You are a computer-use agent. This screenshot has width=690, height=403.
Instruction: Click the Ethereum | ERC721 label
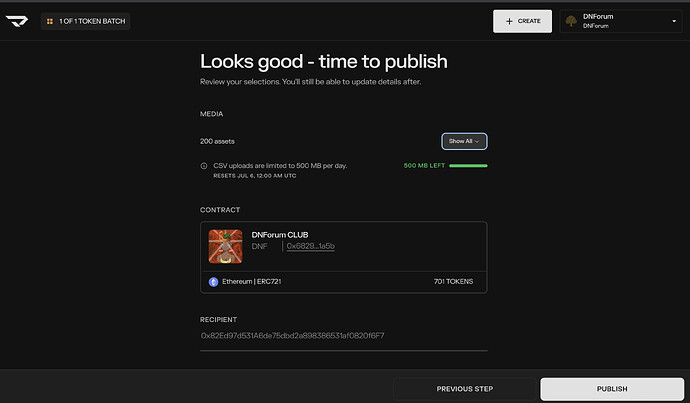(x=252, y=282)
